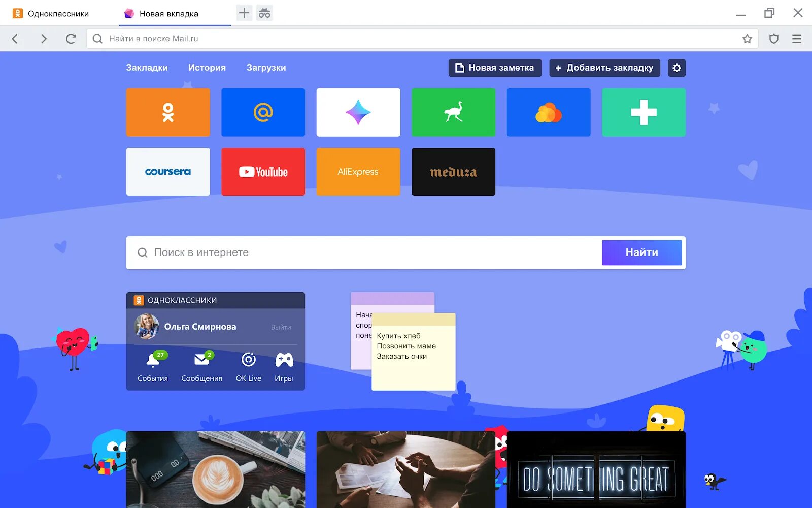This screenshot has width=812, height=508.
Task: Open incognito window icon
Action: (264, 13)
